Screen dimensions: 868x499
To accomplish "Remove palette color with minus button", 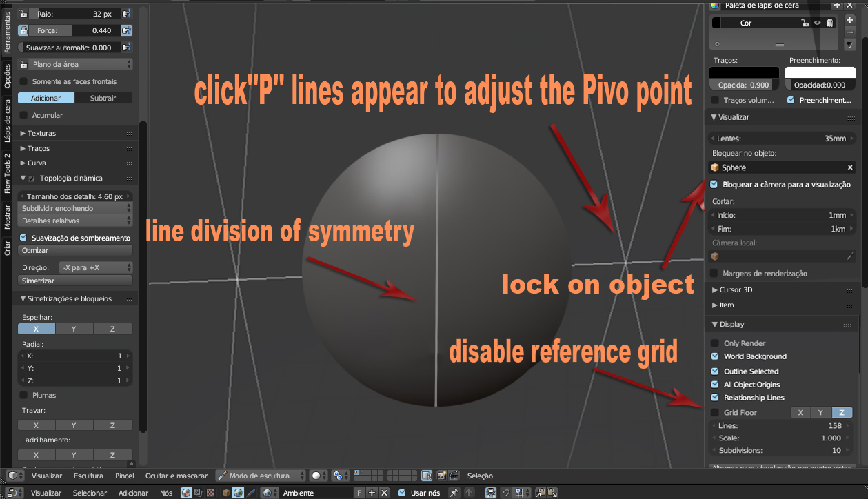I will [849, 32].
